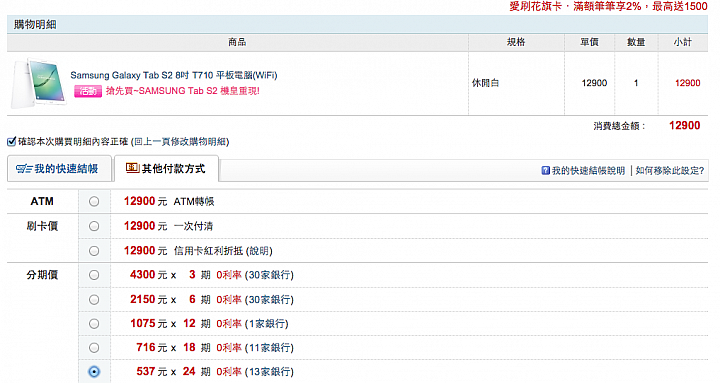The width and height of the screenshot is (720, 383).
Task: Click the 消費總金額 12900 total
Action: 684,126
